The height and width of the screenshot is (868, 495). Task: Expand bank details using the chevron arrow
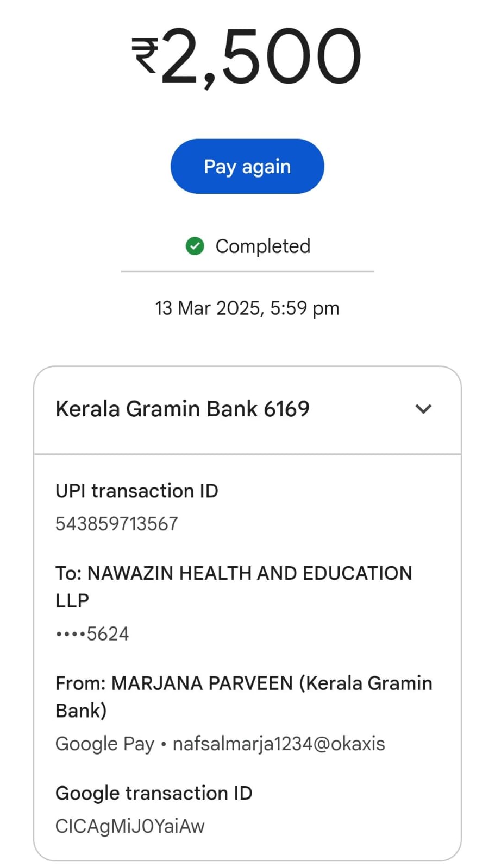coord(423,409)
